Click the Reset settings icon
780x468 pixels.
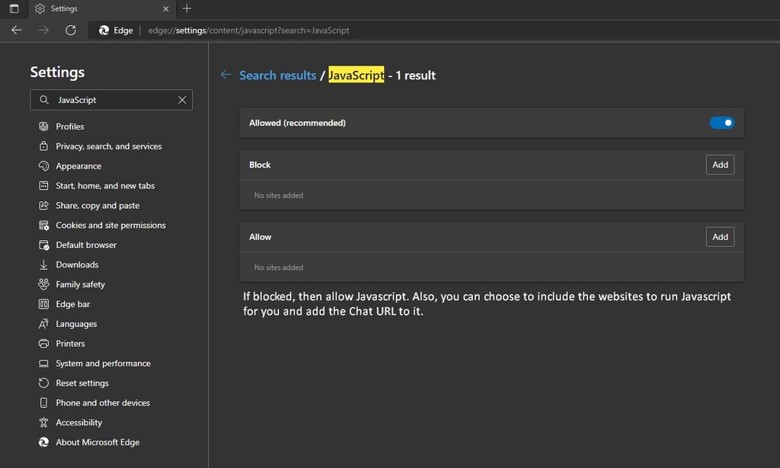pyautogui.click(x=44, y=383)
